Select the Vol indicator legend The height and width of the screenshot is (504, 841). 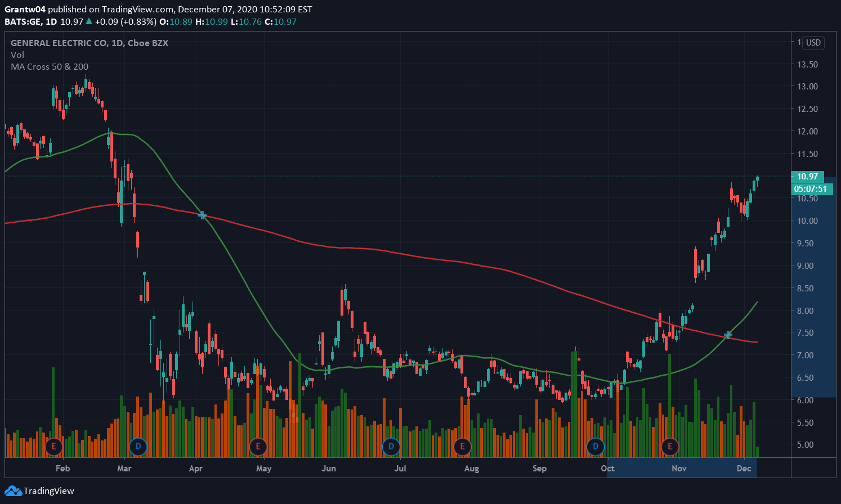[x=17, y=55]
